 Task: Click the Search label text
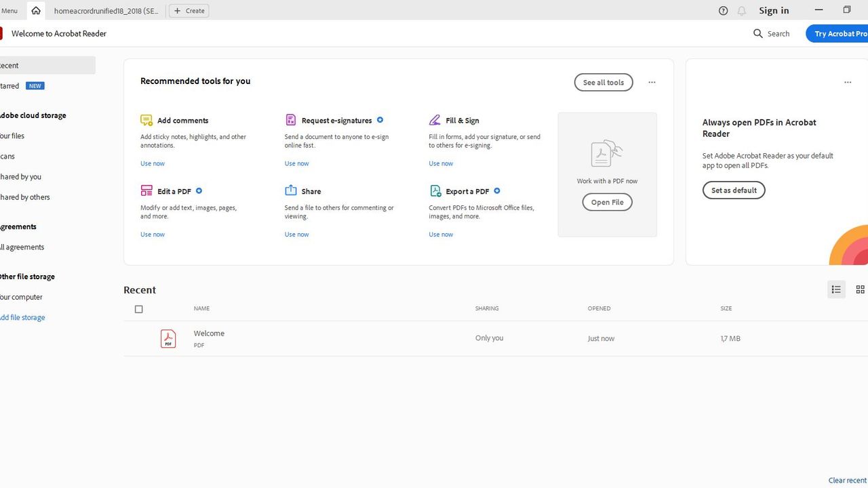[x=778, y=33]
